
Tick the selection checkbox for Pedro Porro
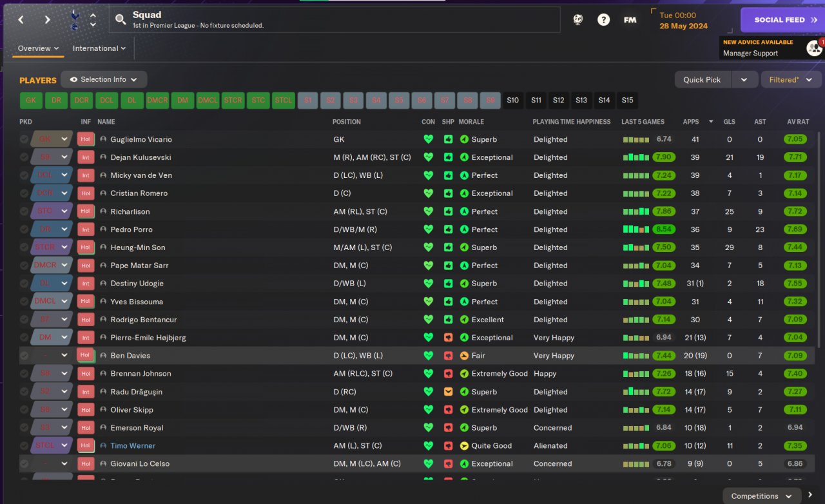(x=24, y=229)
